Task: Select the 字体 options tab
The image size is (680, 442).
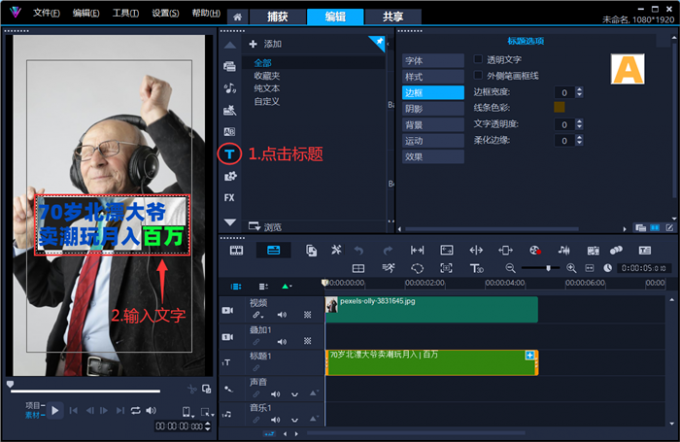Action: pyautogui.click(x=433, y=61)
